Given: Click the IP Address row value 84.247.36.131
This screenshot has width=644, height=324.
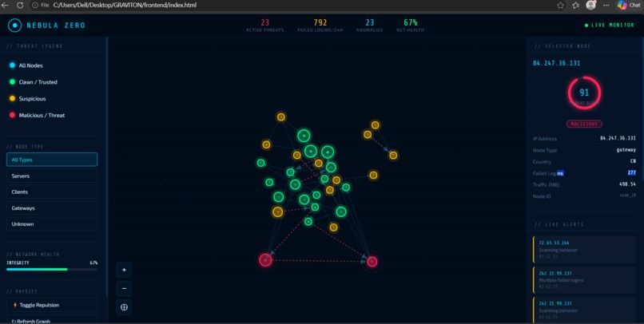Looking at the screenshot, I should click(x=618, y=138).
